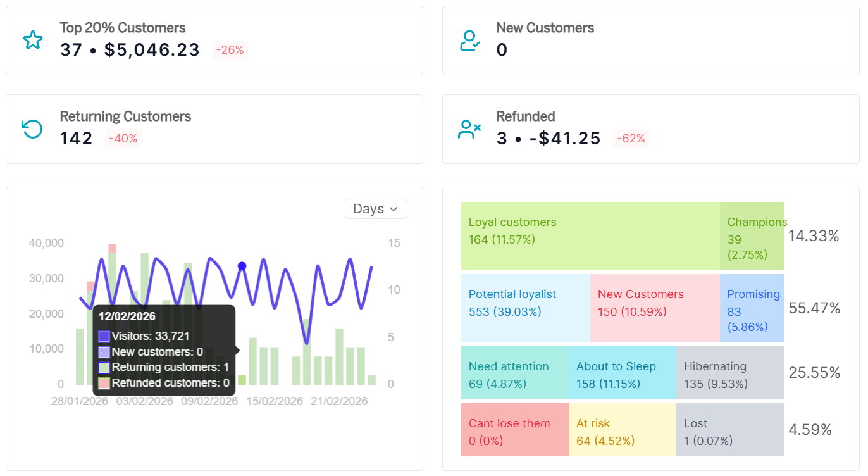Click the 15/02/2026 date label on the axis
The width and height of the screenshot is (868, 476).
[274, 401]
